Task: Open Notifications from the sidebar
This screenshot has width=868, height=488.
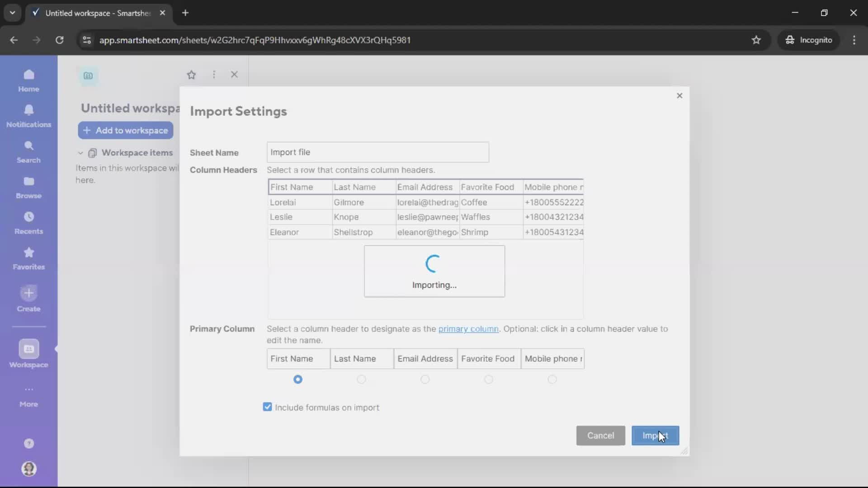Action: pos(28,115)
